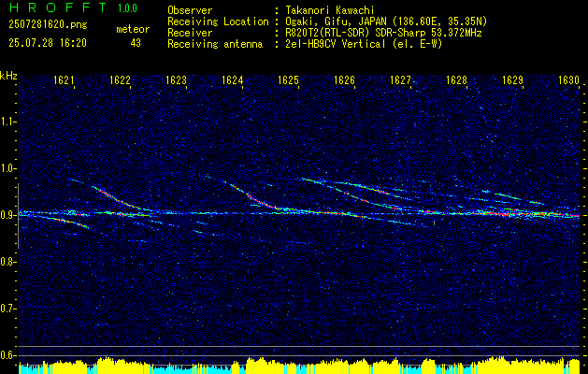Screen dimensions: 588x374
Task: Click the 1.0 kHz frequency label
Action: pos(7,169)
